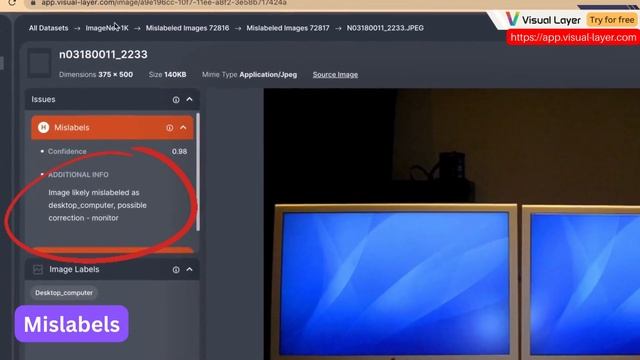
Task: Click the n03180011_2233 image title
Action: click(103, 54)
